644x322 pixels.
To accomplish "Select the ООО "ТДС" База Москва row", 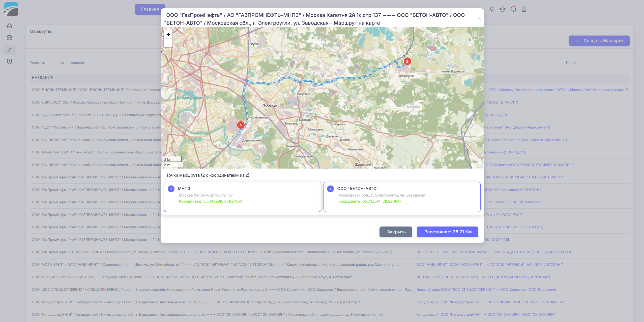I will pyautogui.click(x=96, y=115).
